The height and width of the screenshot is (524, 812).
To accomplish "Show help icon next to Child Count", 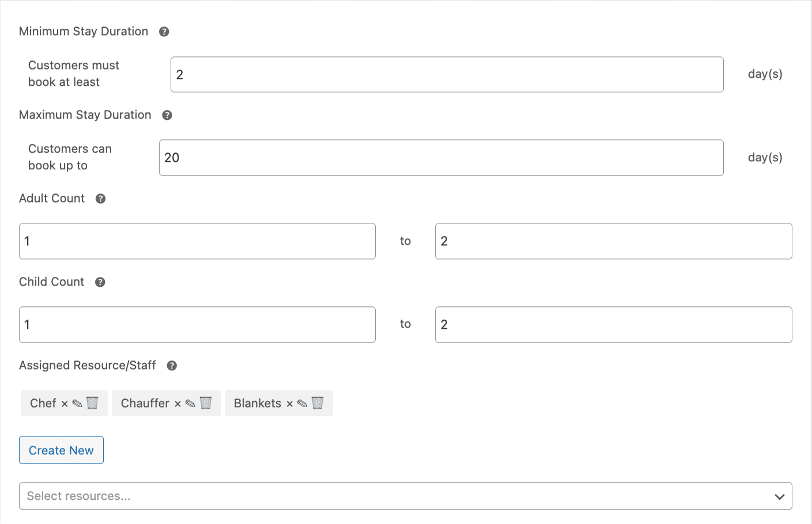I will (100, 282).
